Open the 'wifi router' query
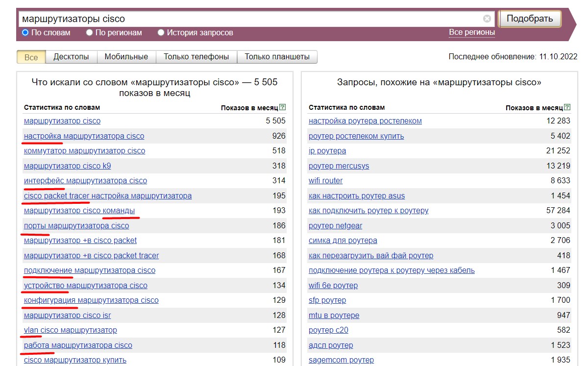588x366 pixels. point(326,181)
